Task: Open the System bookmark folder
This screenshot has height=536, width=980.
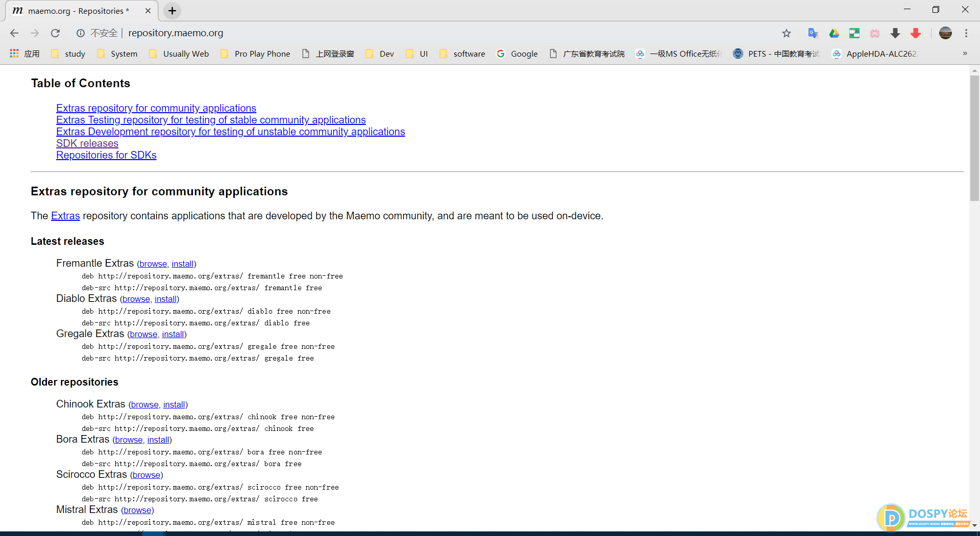Action: [x=117, y=54]
